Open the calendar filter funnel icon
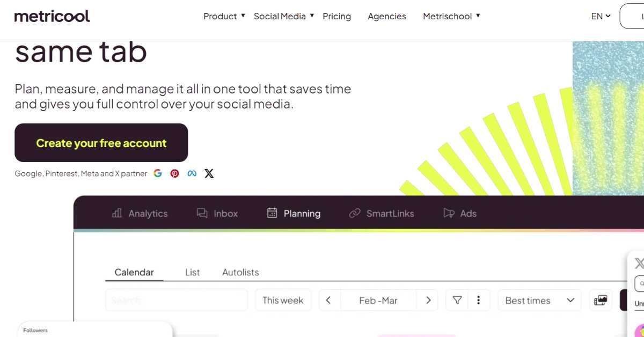Viewport: 644px width, 337px height. click(x=457, y=301)
